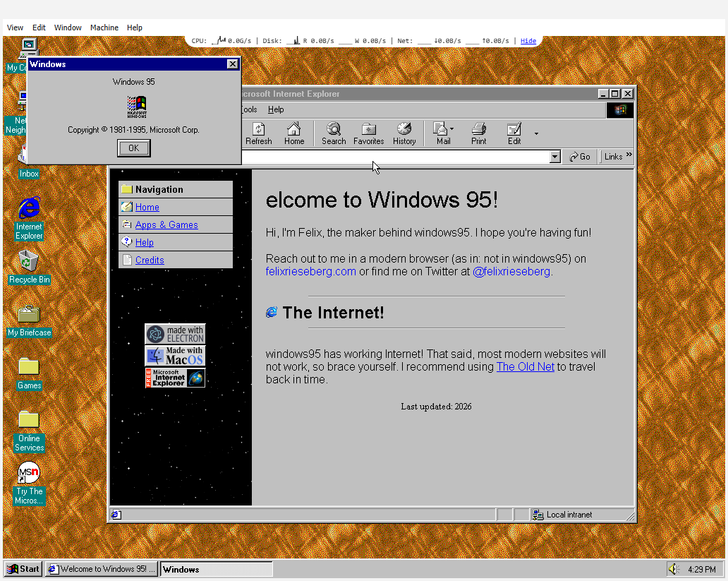Select the My Briefcase desktop icon
The width and height of the screenshot is (728, 581).
click(x=29, y=321)
